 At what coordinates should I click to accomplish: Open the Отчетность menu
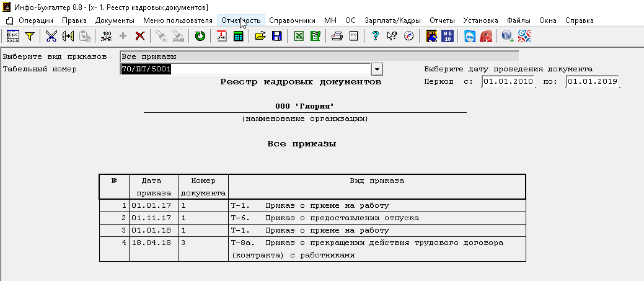pos(240,20)
